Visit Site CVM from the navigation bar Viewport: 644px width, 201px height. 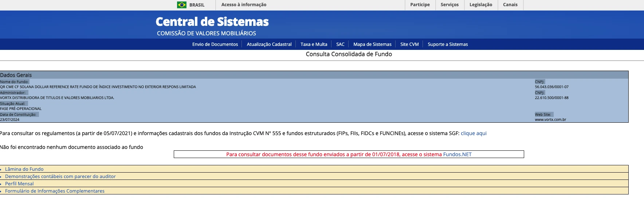pyautogui.click(x=409, y=44)
